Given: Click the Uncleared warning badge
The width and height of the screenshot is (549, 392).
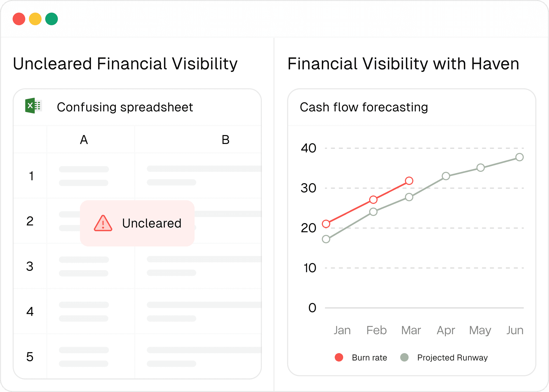Looking at the screenshot, I should (x=137, y=223).
